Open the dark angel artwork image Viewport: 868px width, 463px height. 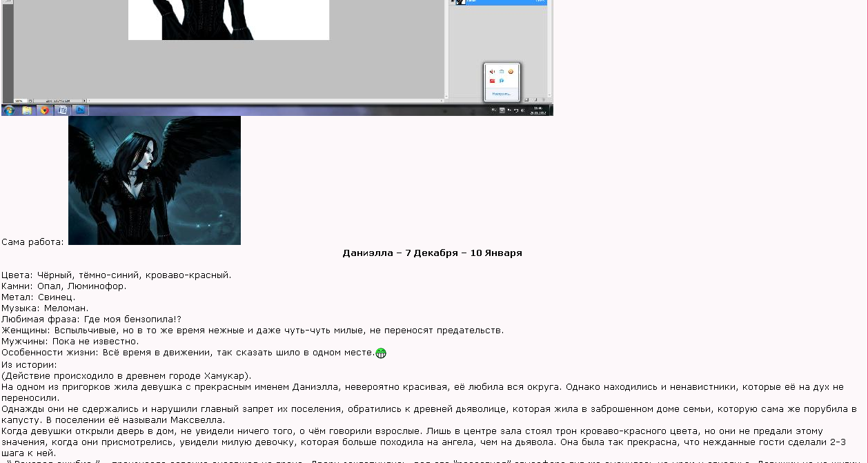[155, 180]
